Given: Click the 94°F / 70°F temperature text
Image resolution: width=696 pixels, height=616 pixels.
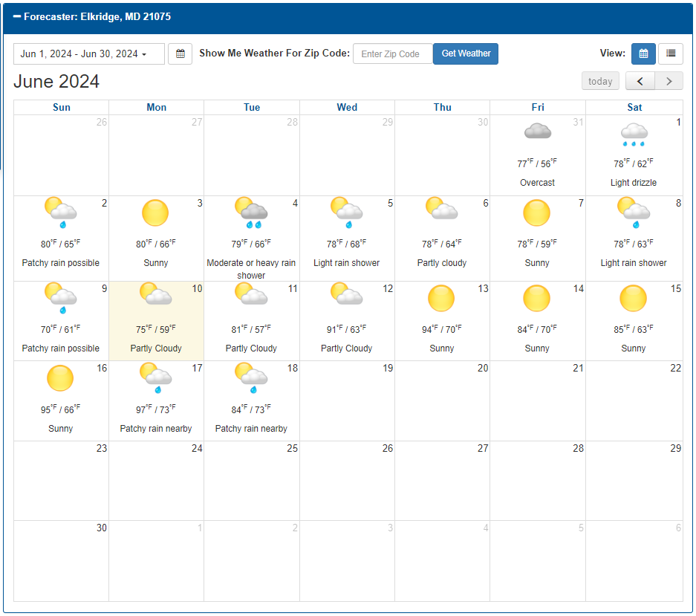Looking at the screenshot, I should [442, 329].
